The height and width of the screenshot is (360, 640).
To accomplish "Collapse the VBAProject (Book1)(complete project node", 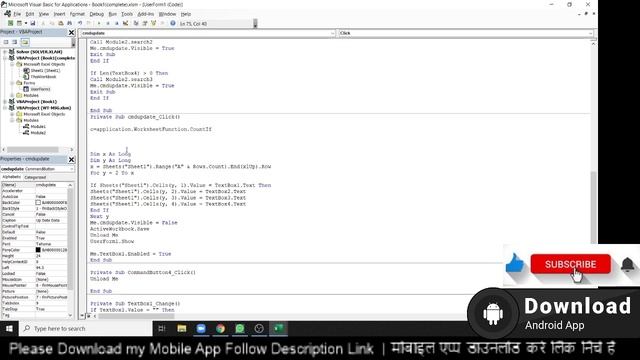I will coord(5,58).
